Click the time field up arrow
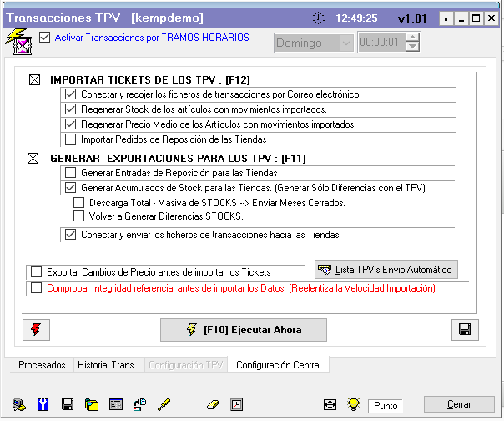Image resolution: width=504 pixels, height=421 pixels. (412, 38)
